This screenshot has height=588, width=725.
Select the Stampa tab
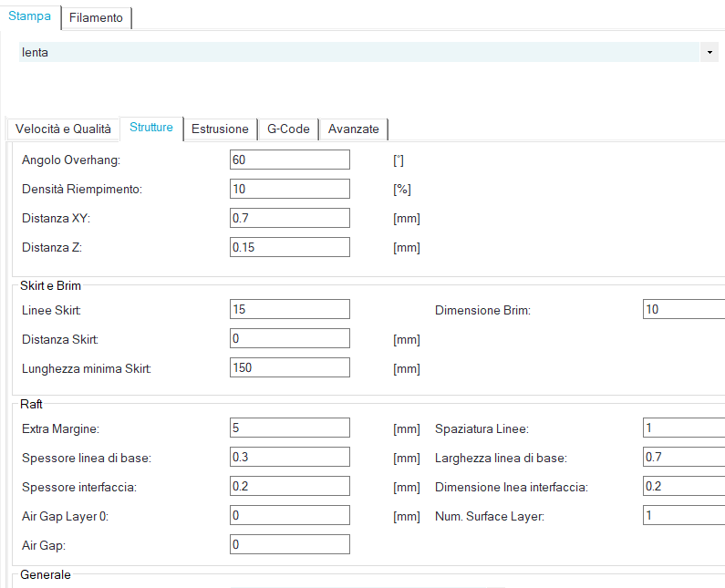[29, 16]
